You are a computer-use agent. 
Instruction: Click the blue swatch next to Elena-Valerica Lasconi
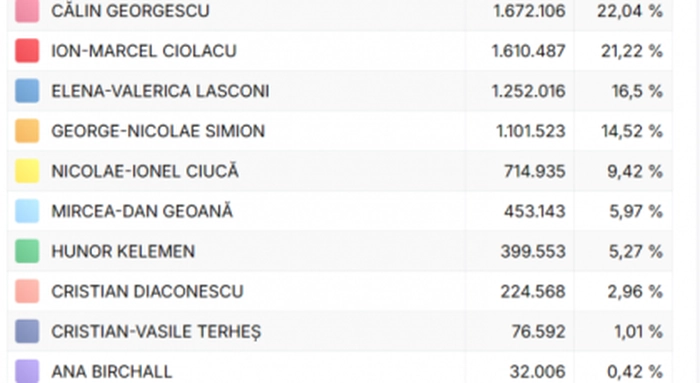point(27,91)
